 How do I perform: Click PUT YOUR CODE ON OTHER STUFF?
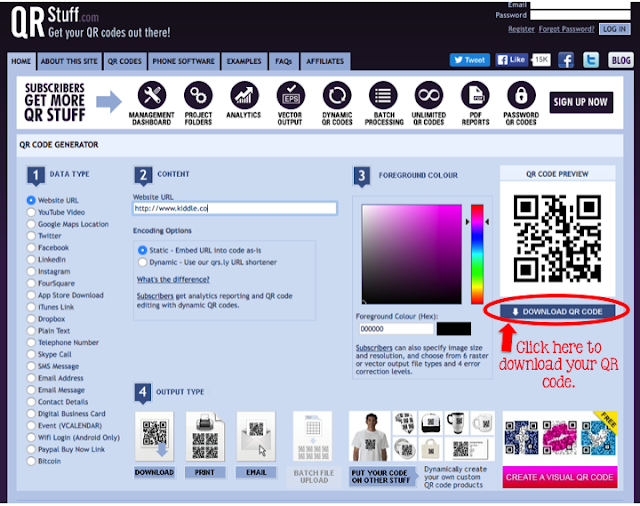pos(382,477)
